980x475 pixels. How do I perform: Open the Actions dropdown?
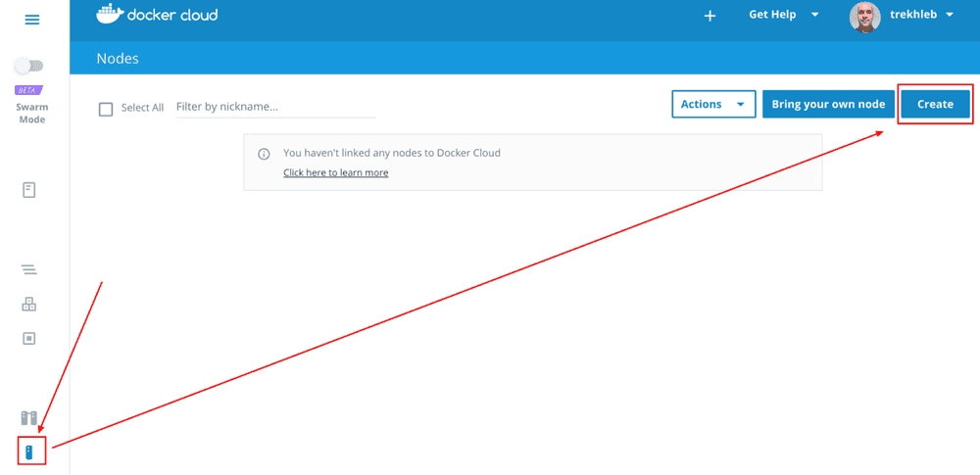(x=713, y=105)
